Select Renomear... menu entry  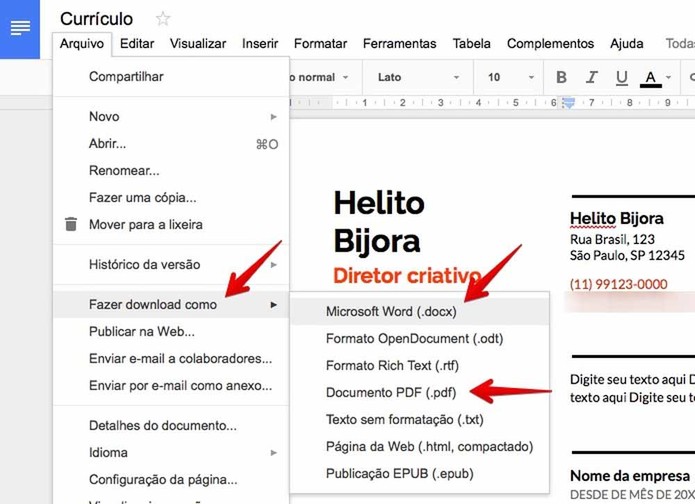tap(171, 171)
